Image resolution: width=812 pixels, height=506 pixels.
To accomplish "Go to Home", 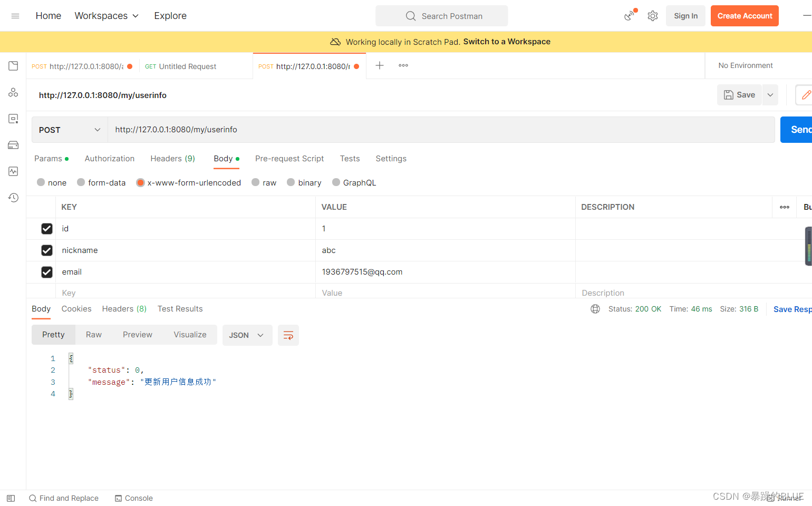I will coord(49,16).
